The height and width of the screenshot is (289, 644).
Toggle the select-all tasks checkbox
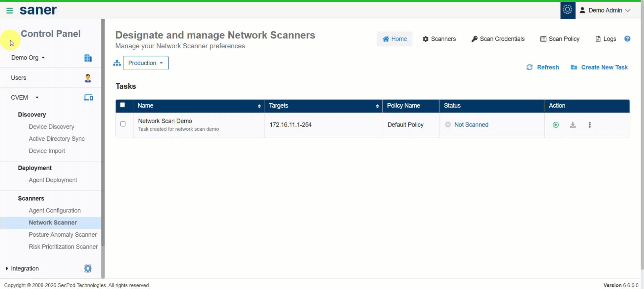click(x=123, y=105)
